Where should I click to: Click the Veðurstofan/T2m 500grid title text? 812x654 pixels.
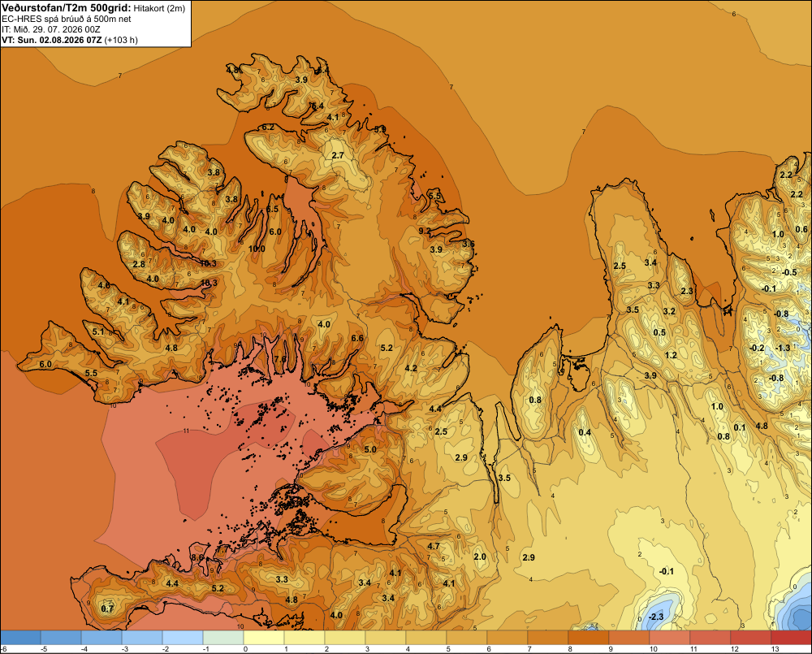click(x=67, y=7)
